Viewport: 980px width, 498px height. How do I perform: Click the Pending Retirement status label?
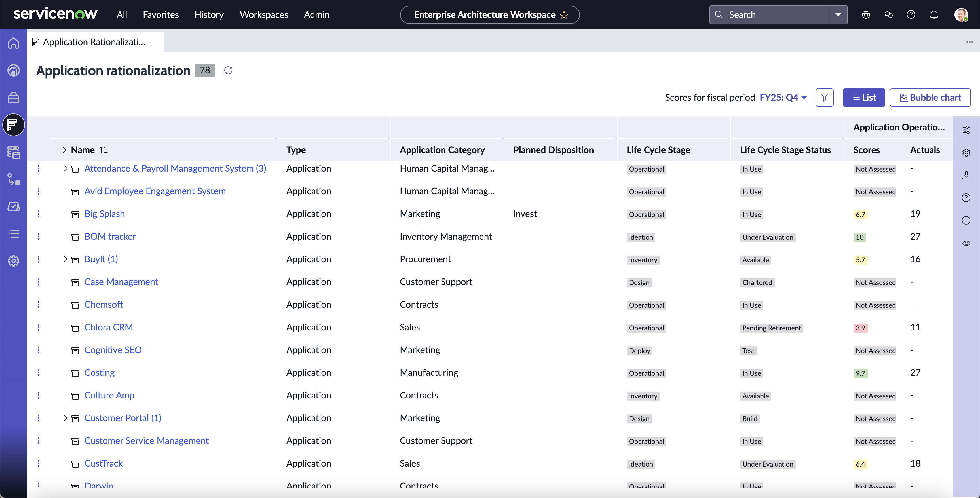point(772,328)
